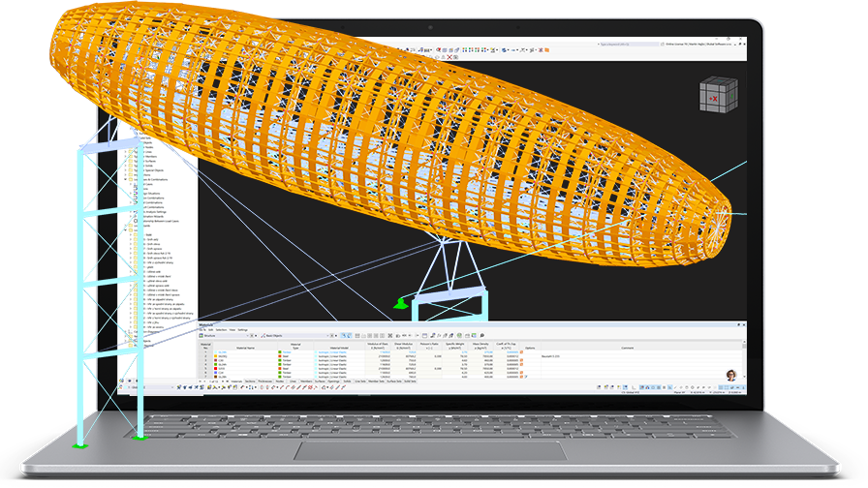Switch to the Thicknesses tab
Viewport: 868px width, 488px height.
click(x=265, y=381)
